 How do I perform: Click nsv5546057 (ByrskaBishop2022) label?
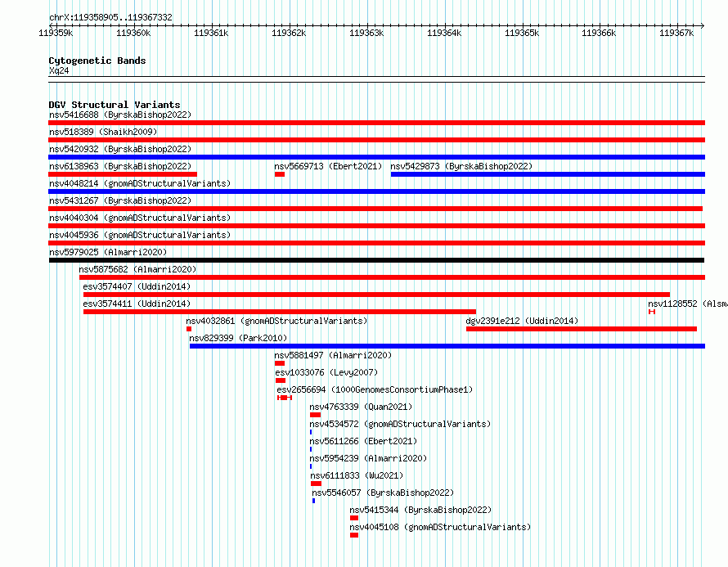coord(383,493)
